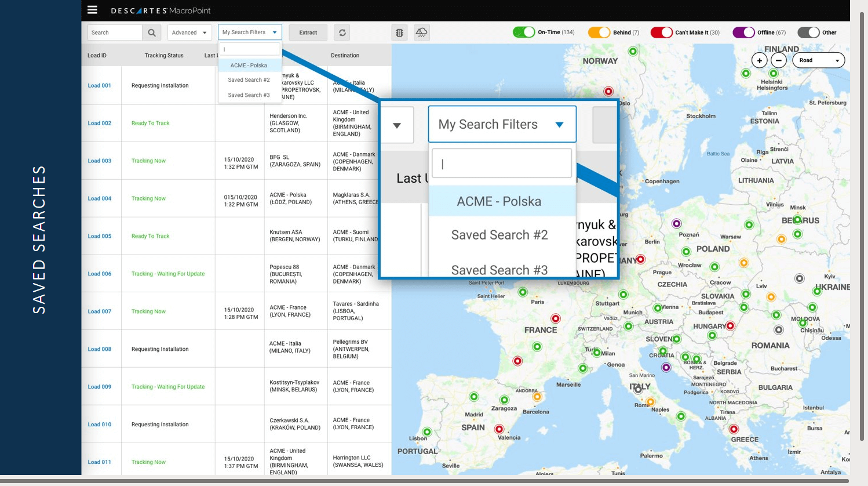868x486 pixels.
Task: Zoom out the map with minus button
Action: tap(779, 60)
